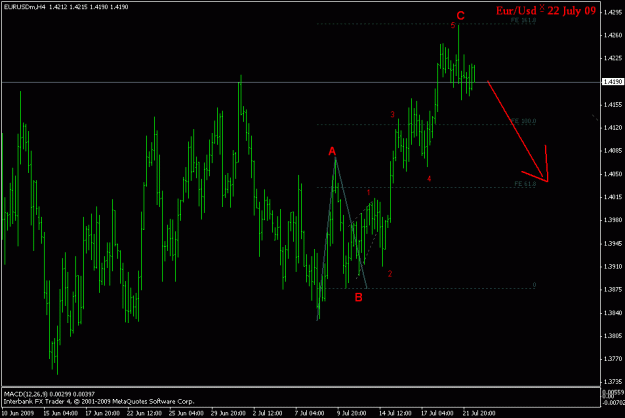
Task: Click the '2 Jul 12:00' time label
Action: [267, 413]
